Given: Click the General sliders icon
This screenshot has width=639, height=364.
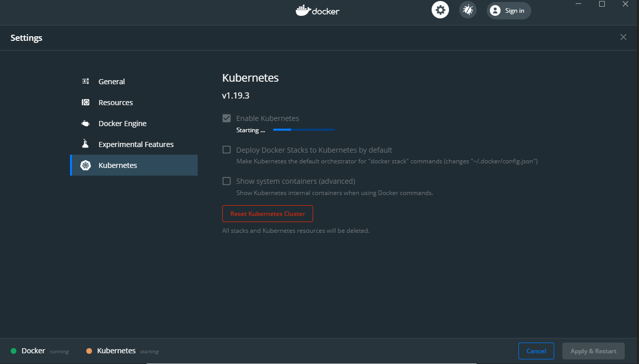Looking at the screenshot, I should [86, 81].
